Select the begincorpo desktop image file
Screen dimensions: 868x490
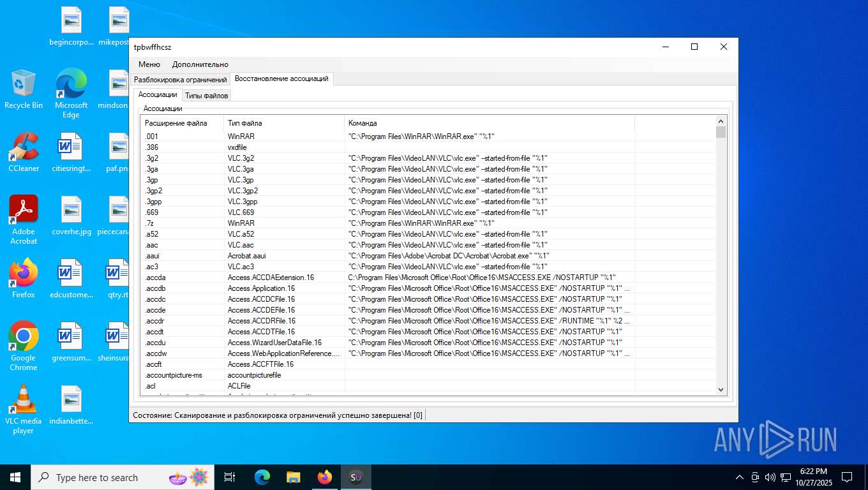[x=71, y=27]
